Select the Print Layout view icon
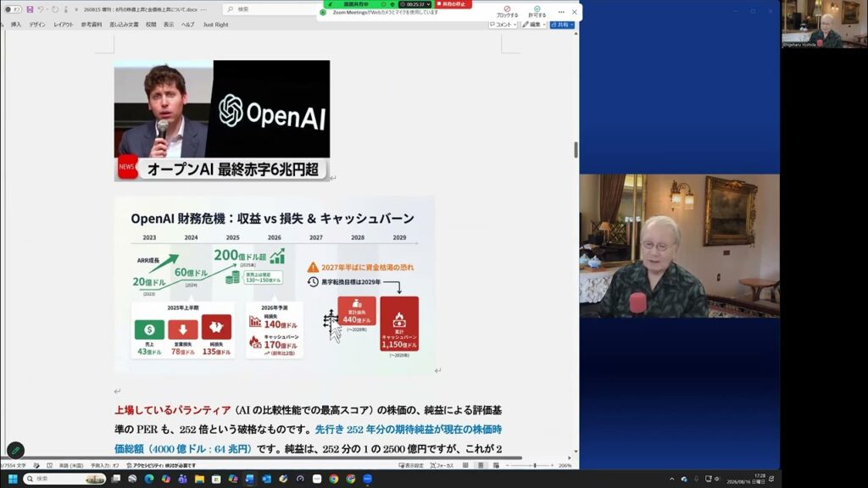 click(x=481, y=465)
